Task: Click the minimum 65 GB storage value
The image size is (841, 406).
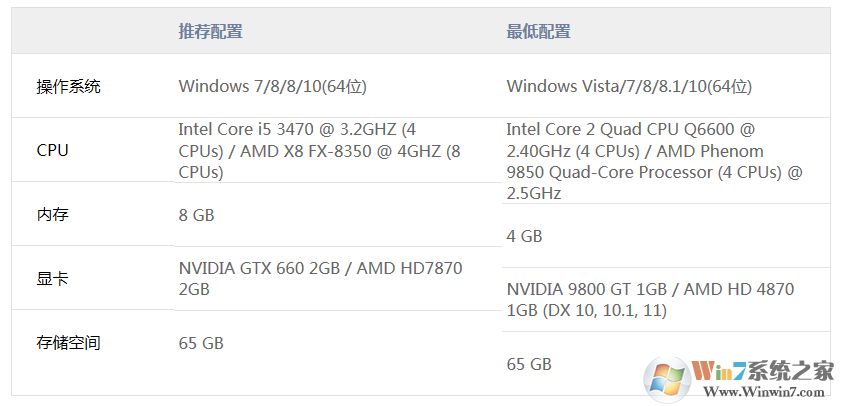Action: (528, 364)
